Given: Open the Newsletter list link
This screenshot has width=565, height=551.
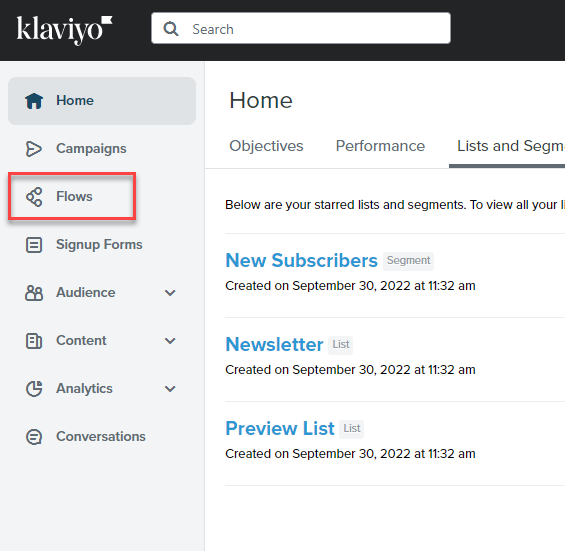Looking at the screenshot, I should click(x=274, y=344).
